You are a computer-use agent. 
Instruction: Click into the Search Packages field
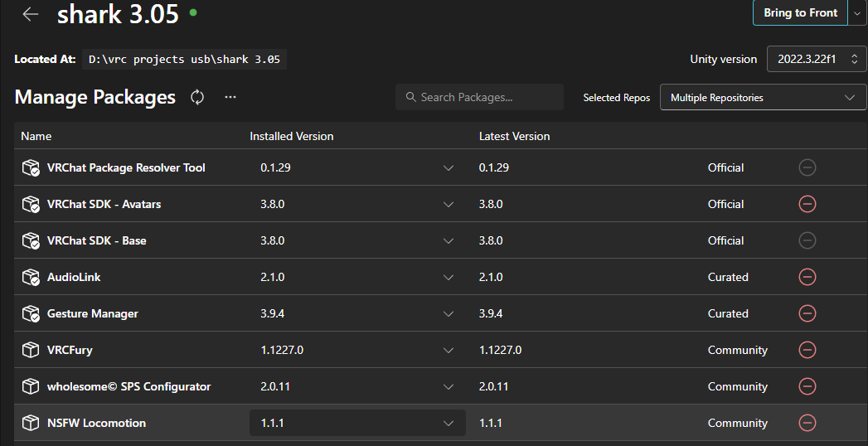point(479,97)
